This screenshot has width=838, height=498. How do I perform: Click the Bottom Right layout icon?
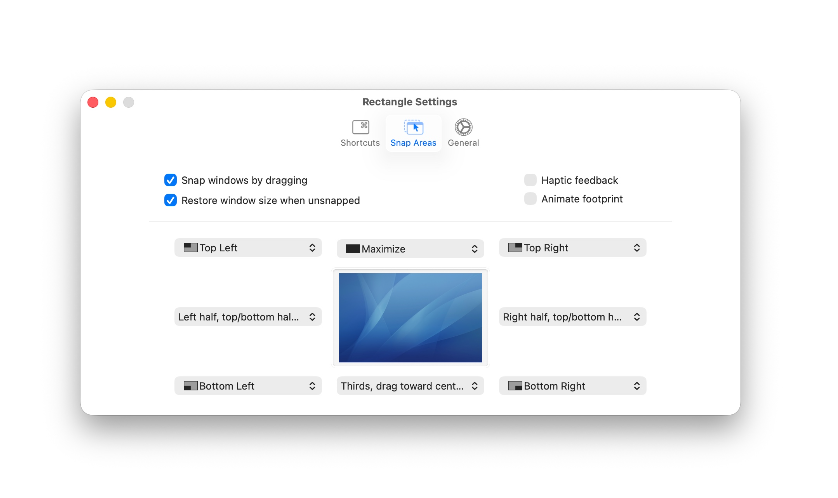click(515, 385)
